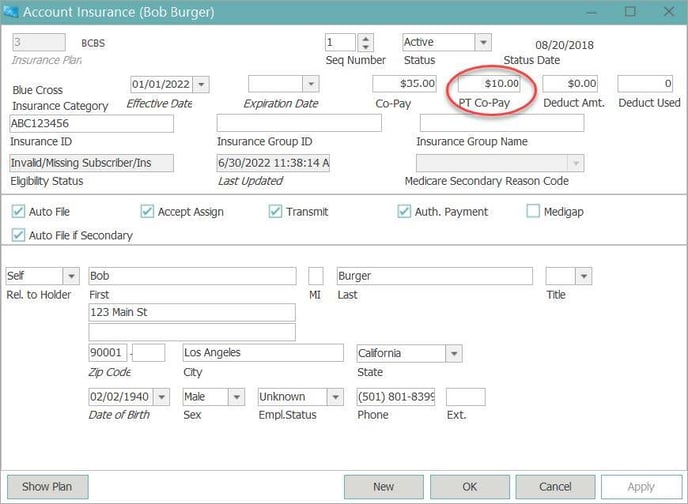Toggle the Auto File checkbox
Screen dimensions: 688x504
pyautogui.click(x=18, y=212)
